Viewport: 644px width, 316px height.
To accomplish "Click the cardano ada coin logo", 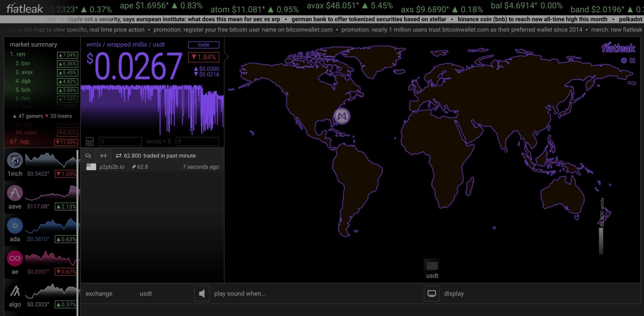I will point(15,226).
